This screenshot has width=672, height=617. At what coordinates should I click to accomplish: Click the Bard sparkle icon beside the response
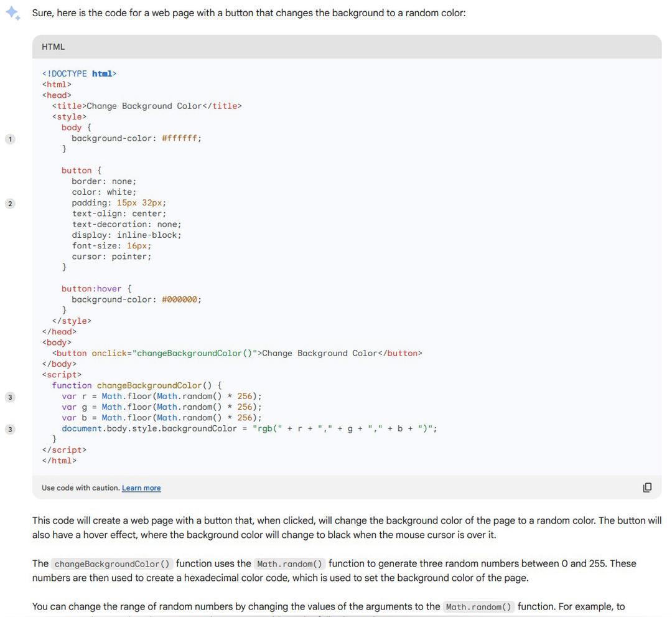(13, 13)
